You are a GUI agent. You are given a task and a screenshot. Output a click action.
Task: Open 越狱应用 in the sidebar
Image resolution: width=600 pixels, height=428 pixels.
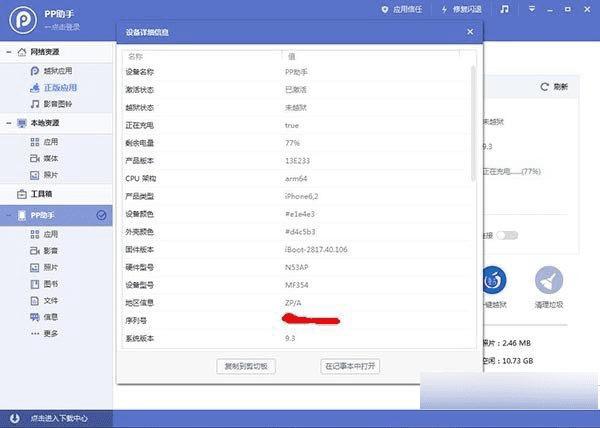51,71
